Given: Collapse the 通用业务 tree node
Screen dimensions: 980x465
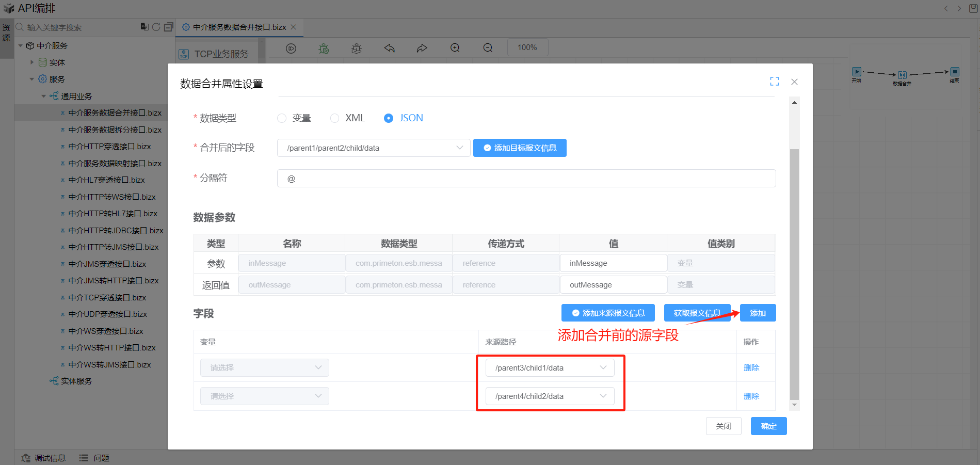Looking at the screenshot, I should point(44,97).
